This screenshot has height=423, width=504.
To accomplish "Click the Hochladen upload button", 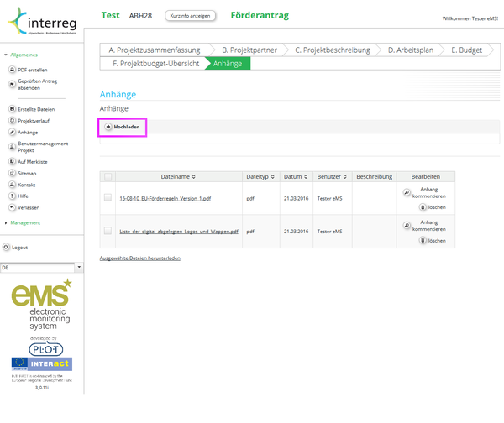I will [x=123, y=127].
